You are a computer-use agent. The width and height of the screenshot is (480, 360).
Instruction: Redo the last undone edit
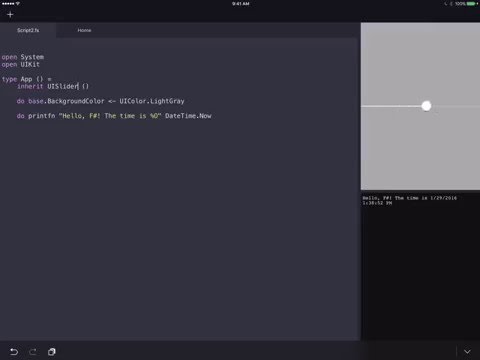33,352
